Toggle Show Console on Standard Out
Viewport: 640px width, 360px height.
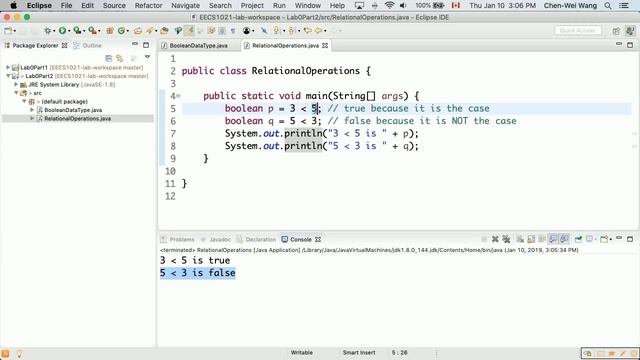(553, 239)
